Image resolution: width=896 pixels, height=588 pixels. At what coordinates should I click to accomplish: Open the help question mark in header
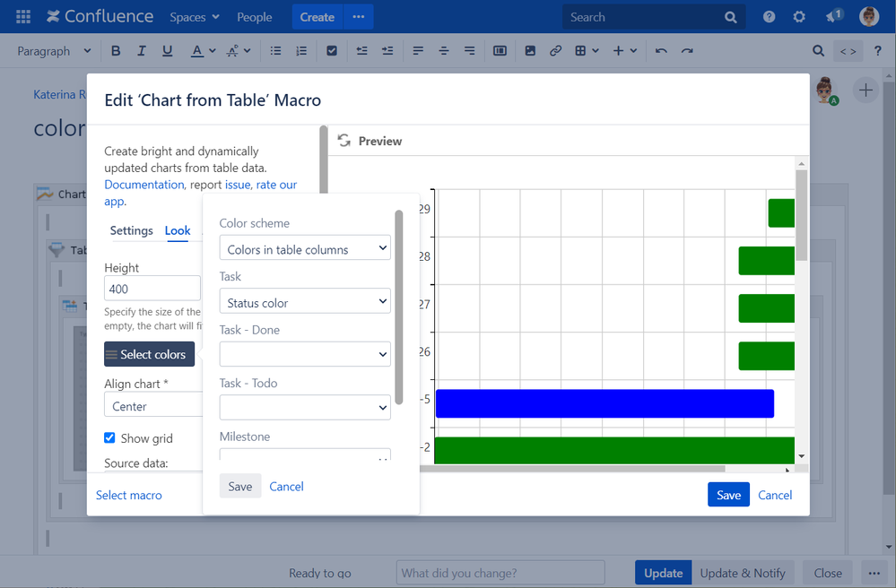click(770, 16)
